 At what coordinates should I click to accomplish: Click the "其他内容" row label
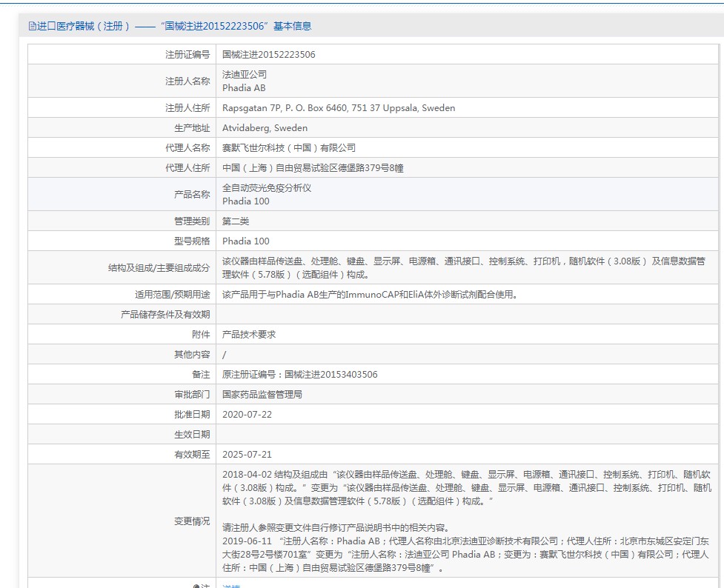coord(192,355)
